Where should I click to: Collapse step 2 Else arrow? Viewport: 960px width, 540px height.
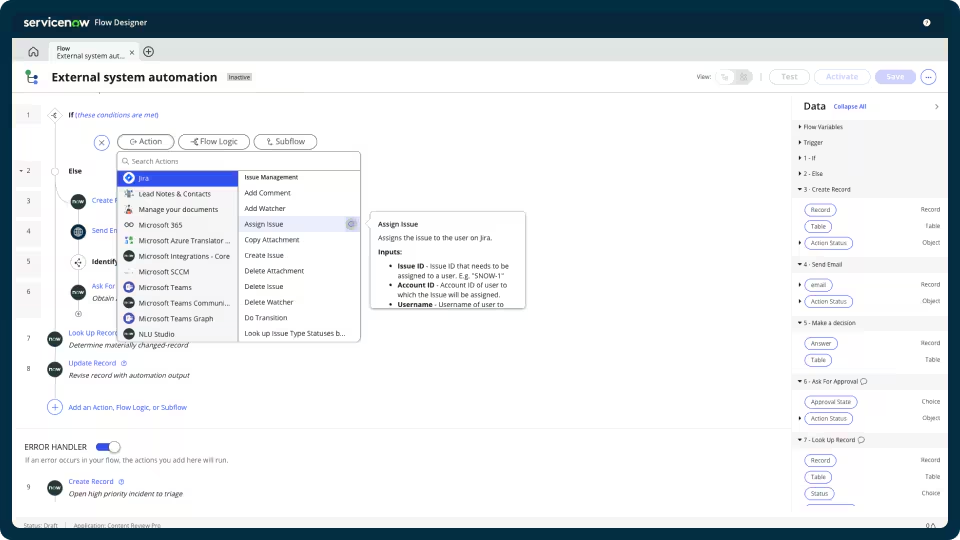pyautogui.click(x=21, y=171)
